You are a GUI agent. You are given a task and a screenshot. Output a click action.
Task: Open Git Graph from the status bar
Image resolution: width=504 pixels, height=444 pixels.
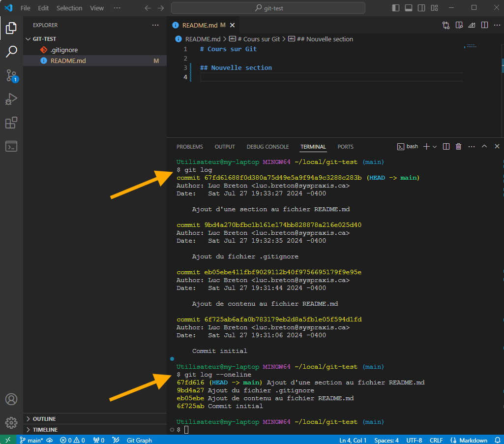[139, 440]
